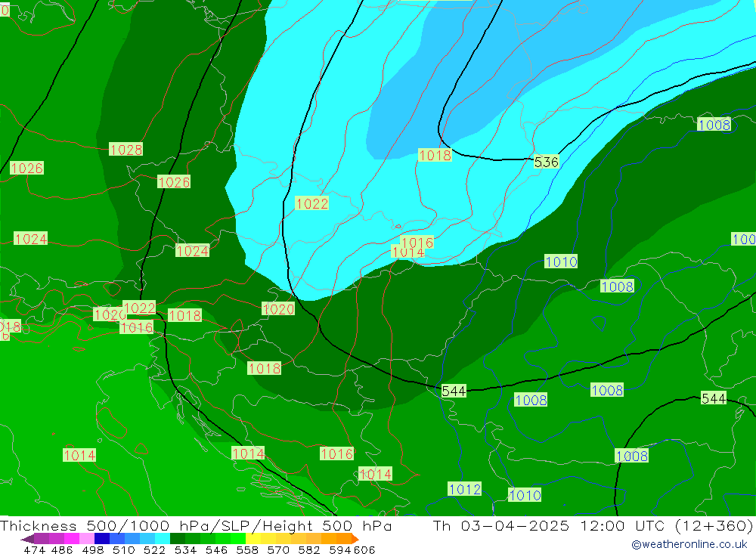Select the cyan legend color swatch
The image size is (756, 554).
[163, 538]
